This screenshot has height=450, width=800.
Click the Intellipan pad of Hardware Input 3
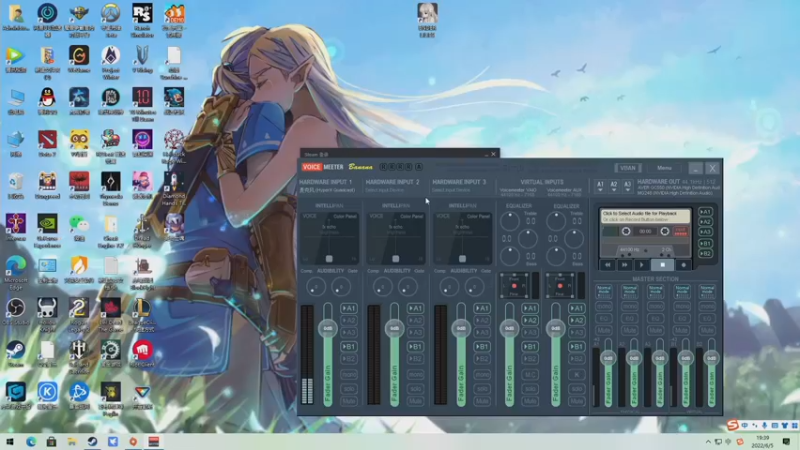point(462,238)
